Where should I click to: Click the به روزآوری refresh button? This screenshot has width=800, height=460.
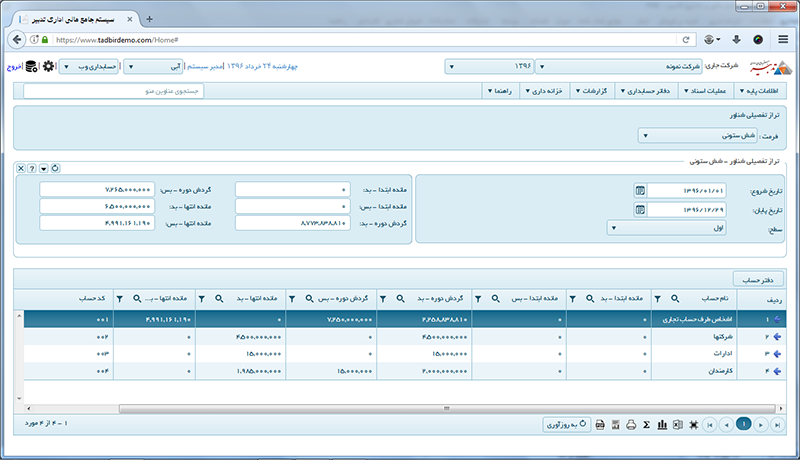click(565, 425)
